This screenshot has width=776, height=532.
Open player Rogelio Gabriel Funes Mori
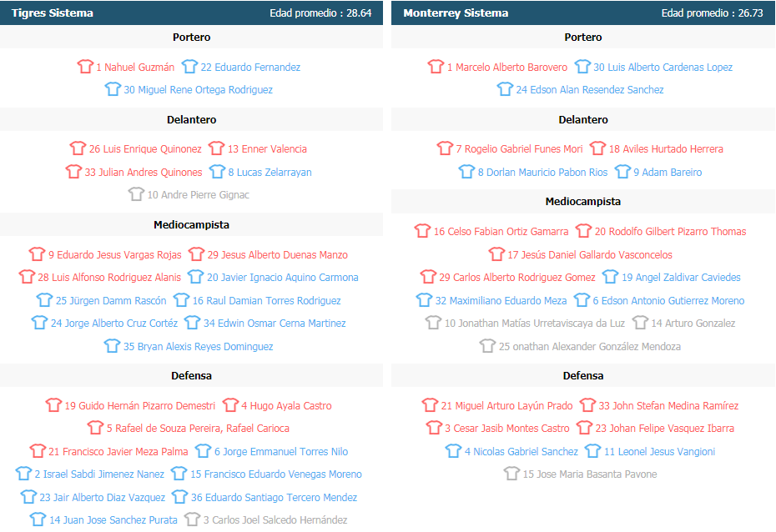click(519, 148)
